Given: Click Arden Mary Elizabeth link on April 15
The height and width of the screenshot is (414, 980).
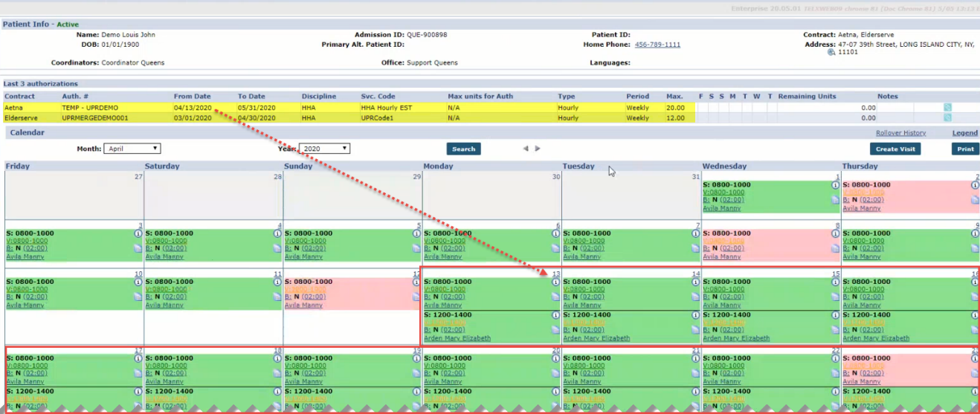Looking at the screenshot, I should (x=736, y=338).
